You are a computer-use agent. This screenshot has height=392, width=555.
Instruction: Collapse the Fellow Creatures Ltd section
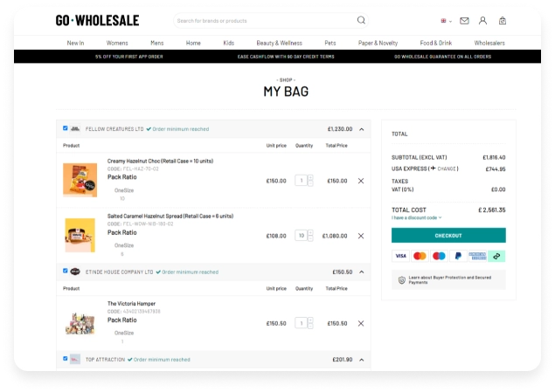[x=361, y=129]
